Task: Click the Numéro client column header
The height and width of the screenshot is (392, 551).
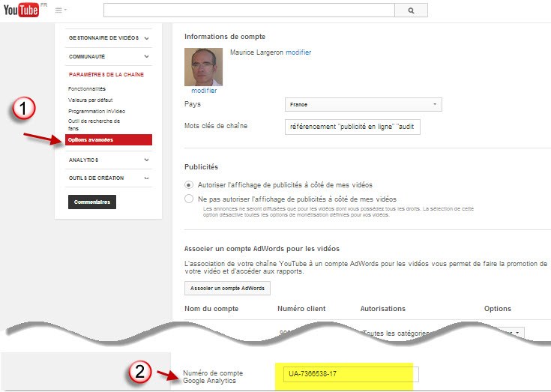Action: (x=301, y=309)
